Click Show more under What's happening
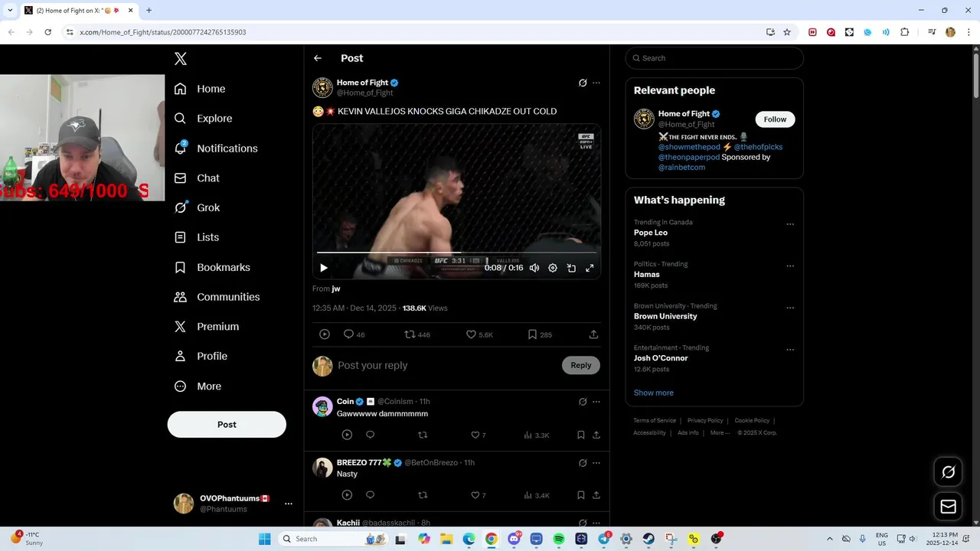The width and height of the screenshot is (980, 551). (x=654, y=393)
